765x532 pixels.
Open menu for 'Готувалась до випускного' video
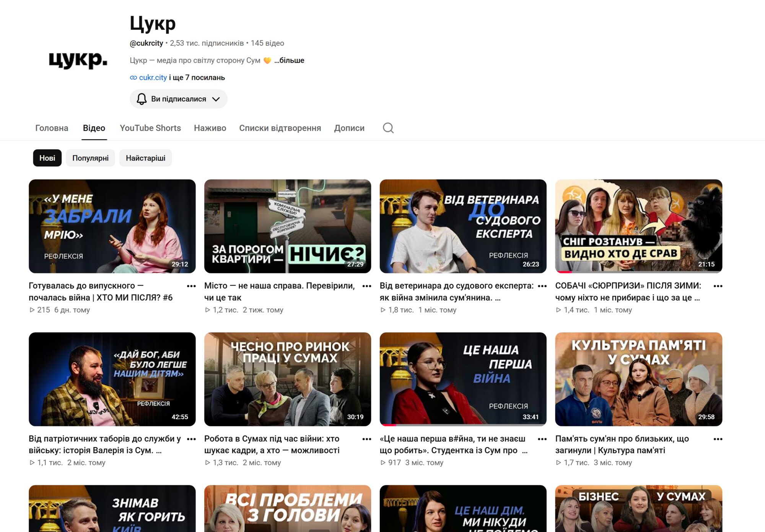[x=191, y=286]
